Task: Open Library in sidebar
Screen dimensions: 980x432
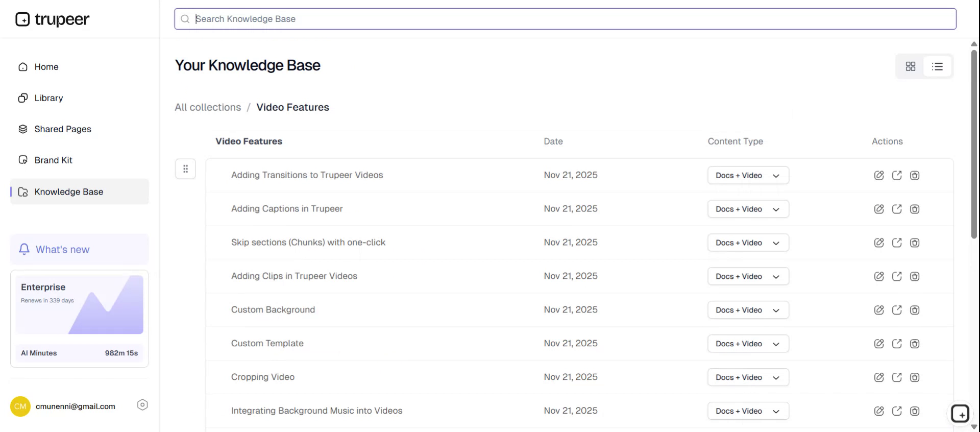Action: click(80, 98)
